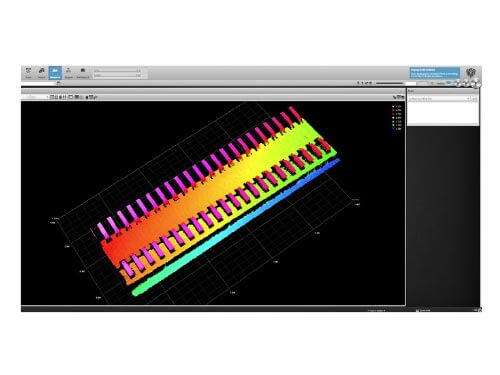500x375 pixels.
Task: Click the first icon in the data viewer toolbar
Action: click(x=52, y=97)
